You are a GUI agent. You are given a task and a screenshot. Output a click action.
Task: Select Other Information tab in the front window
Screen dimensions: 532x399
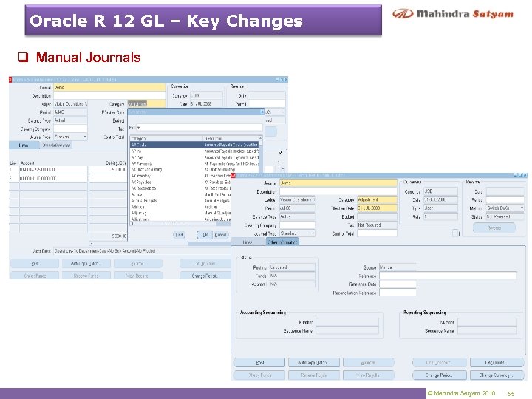(x=282, y=242)
